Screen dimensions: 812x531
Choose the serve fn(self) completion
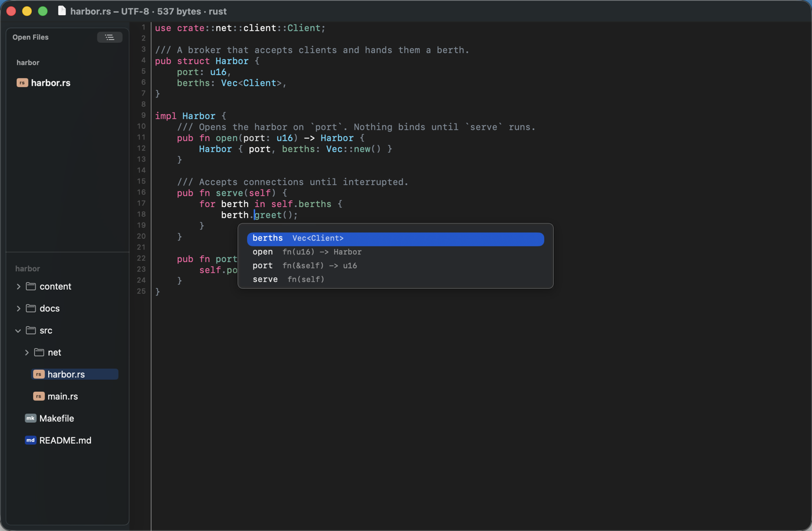tap(396, 279)
